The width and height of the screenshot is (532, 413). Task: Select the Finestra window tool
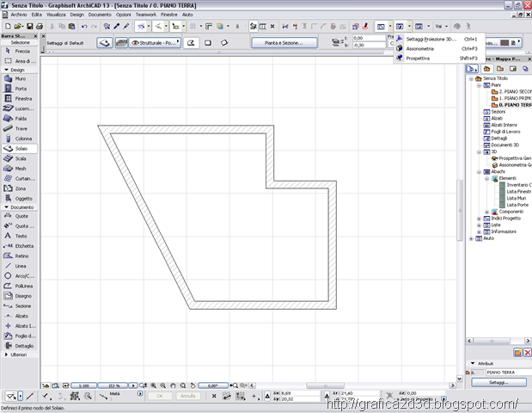pos(20,98)
